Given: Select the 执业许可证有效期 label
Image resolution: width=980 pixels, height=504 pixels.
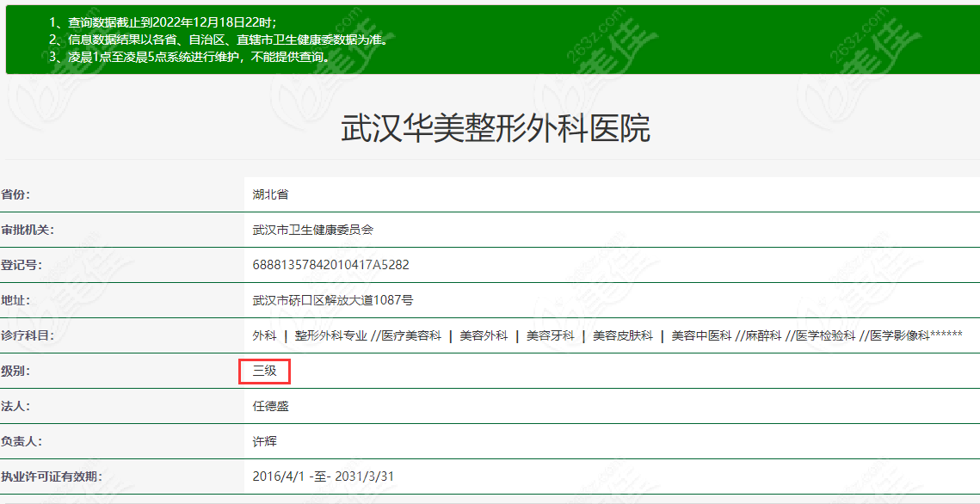Looking at the screenshot, I should click(52, 476).
